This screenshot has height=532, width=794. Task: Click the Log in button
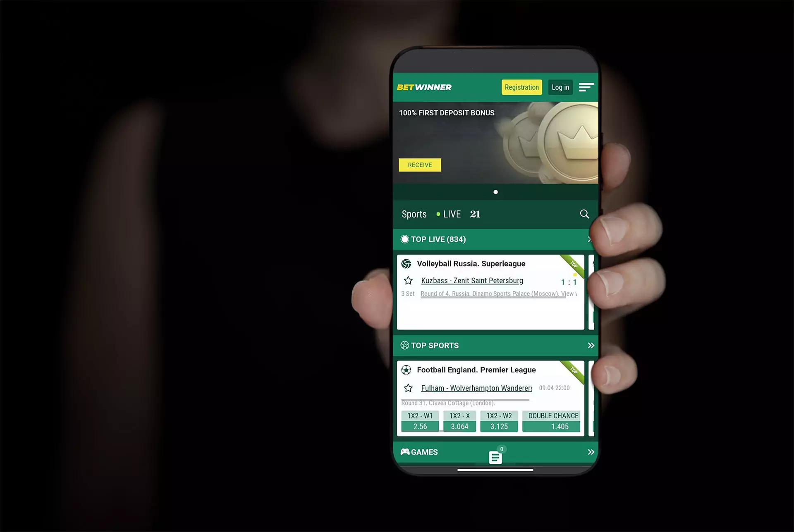[x=560, y=87]
